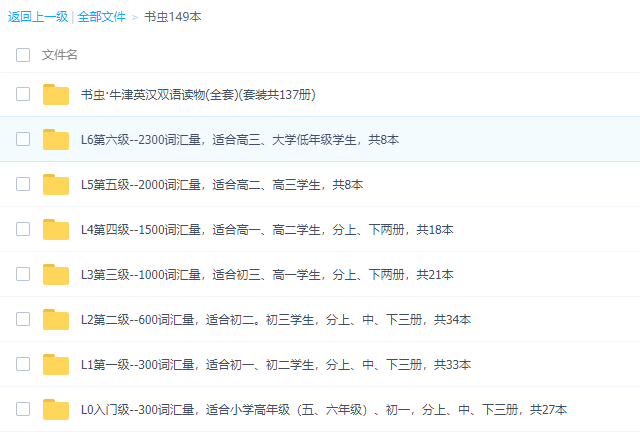Check the box for L0入门级 folder
The height and width of the screenshot is (436, 640).
click(23, 408)
